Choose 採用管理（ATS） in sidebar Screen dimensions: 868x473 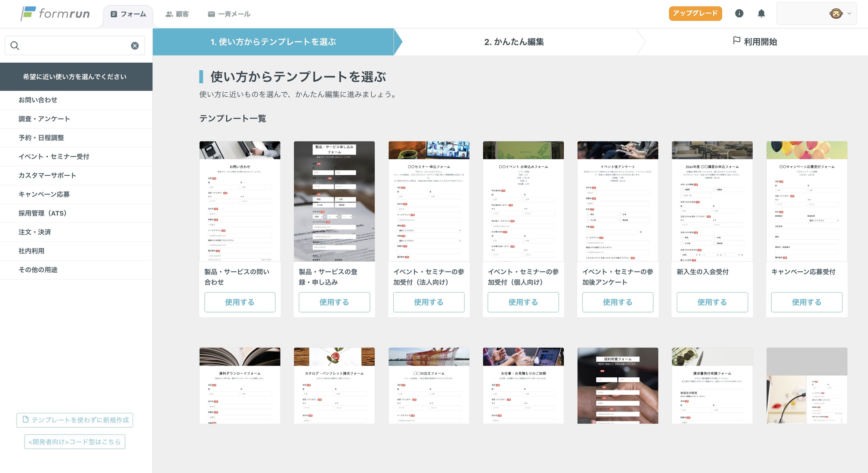42,213
